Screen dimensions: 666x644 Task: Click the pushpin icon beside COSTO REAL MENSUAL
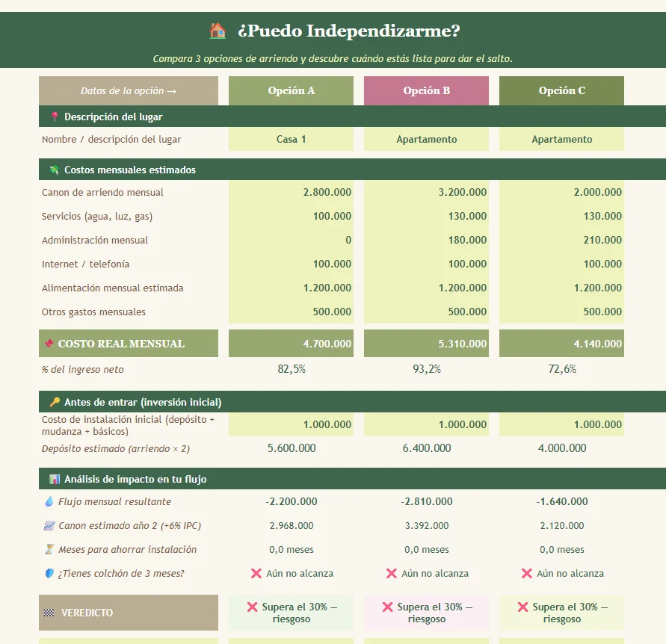click(x=49, y=344)
